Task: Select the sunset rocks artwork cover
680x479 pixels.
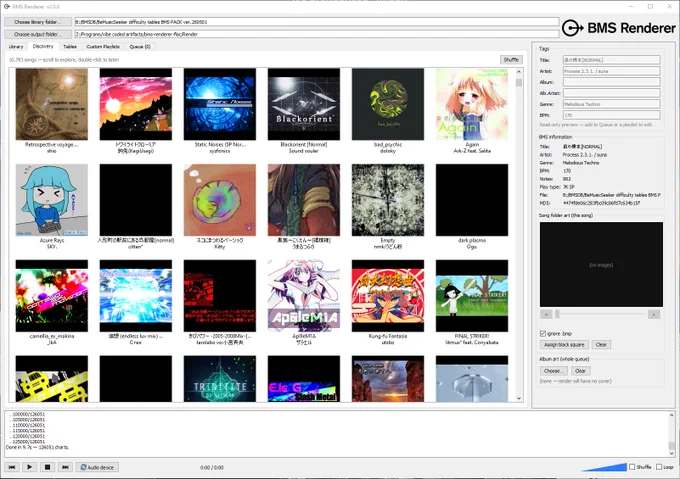Action: coord(388,379)
